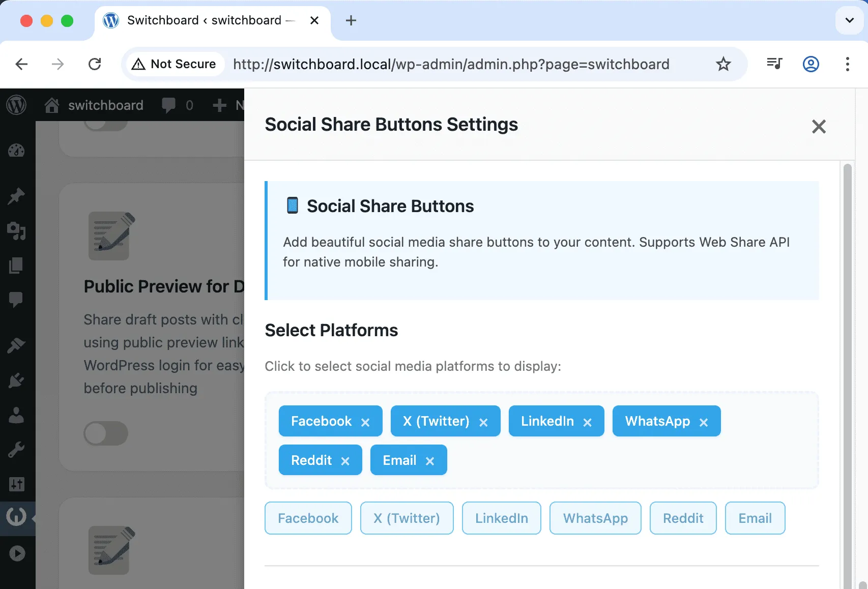Remove Facebook from selected platforms
Screen dimensions: 868x589
pos(366,421)
